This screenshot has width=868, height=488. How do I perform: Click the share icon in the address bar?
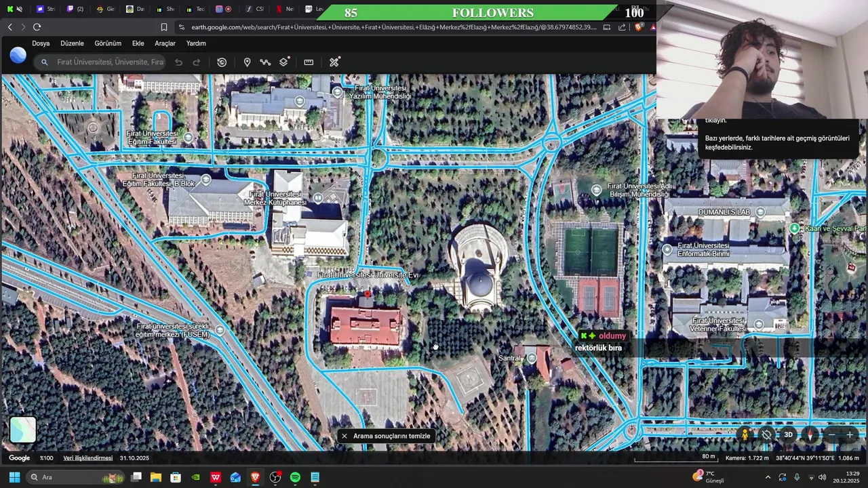pos(622,27)
